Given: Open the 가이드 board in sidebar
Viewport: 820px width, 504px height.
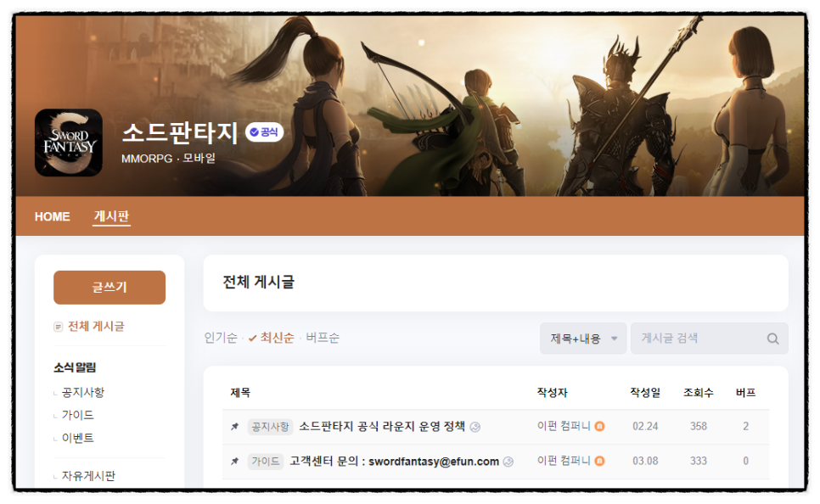Looking at the screenshot, I should [78, 415].
